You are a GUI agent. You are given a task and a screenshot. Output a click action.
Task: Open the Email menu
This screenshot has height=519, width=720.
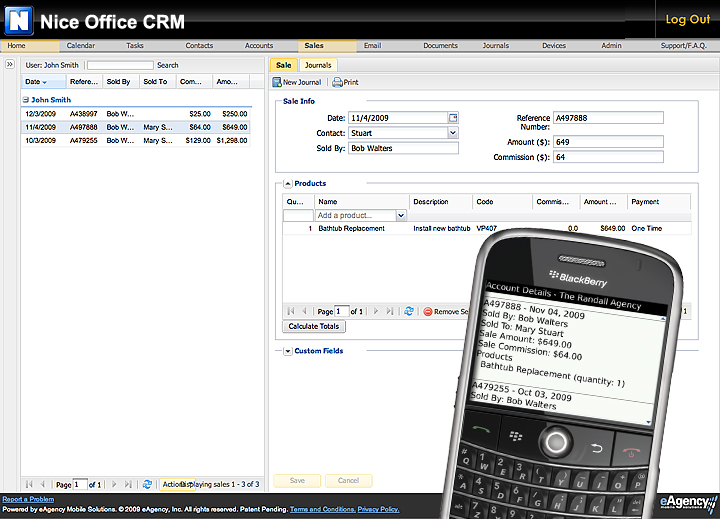click(x=372, y=45)
